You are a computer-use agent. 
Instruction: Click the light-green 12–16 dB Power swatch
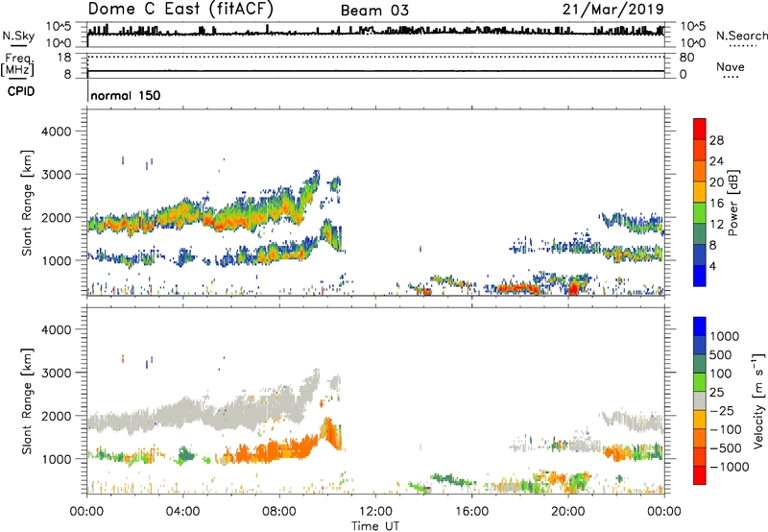click(700, 212)
